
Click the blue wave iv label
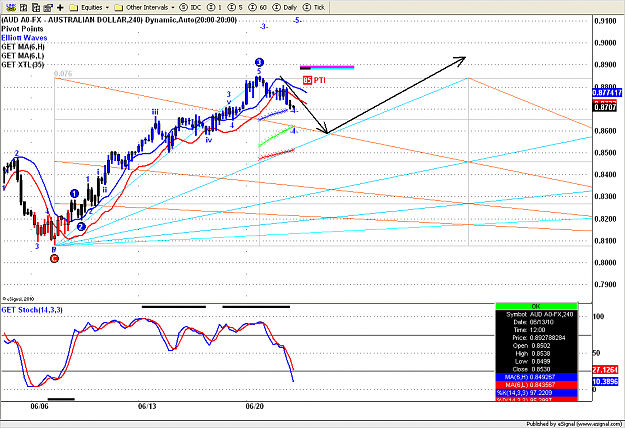pyautogui.click(x=208, y=140)
